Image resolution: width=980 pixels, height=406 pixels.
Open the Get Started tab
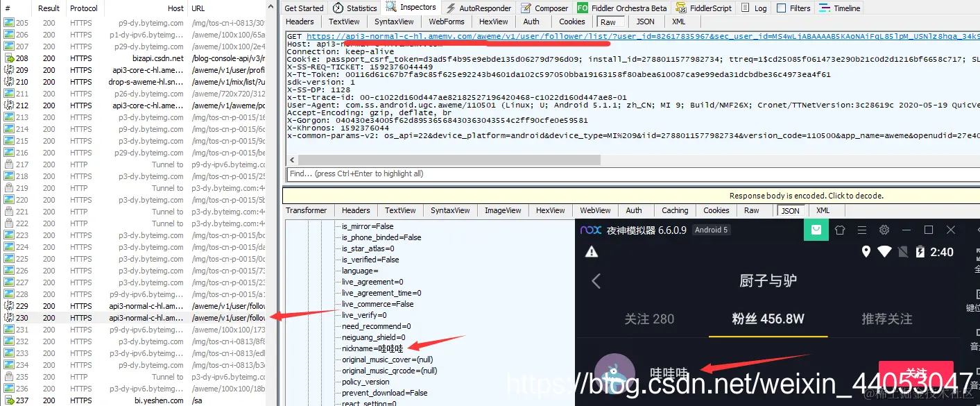304,8
